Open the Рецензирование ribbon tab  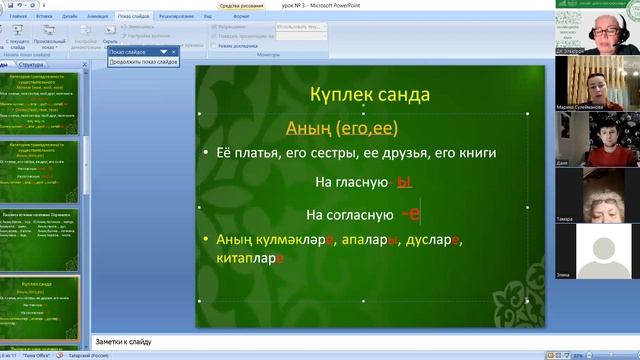point(176,16)
